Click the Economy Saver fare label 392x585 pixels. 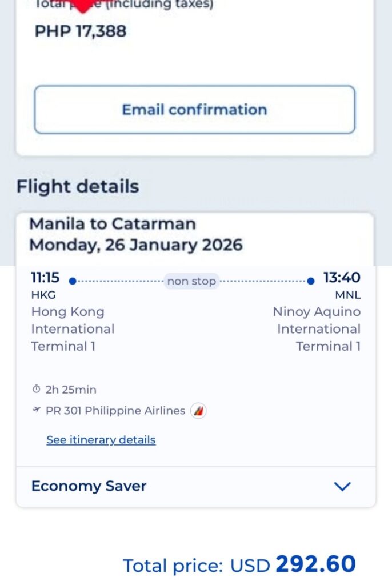pyautogui.click(x=89, y=486)
